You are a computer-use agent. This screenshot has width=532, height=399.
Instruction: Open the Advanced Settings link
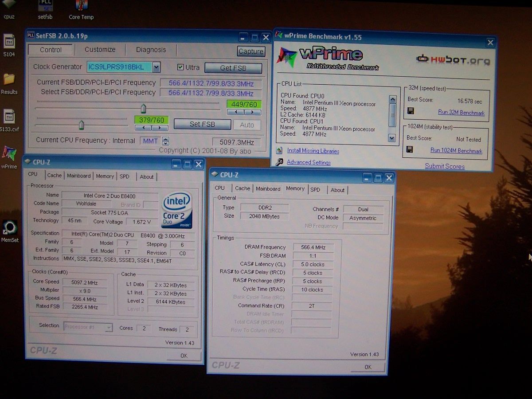(309, 162)
